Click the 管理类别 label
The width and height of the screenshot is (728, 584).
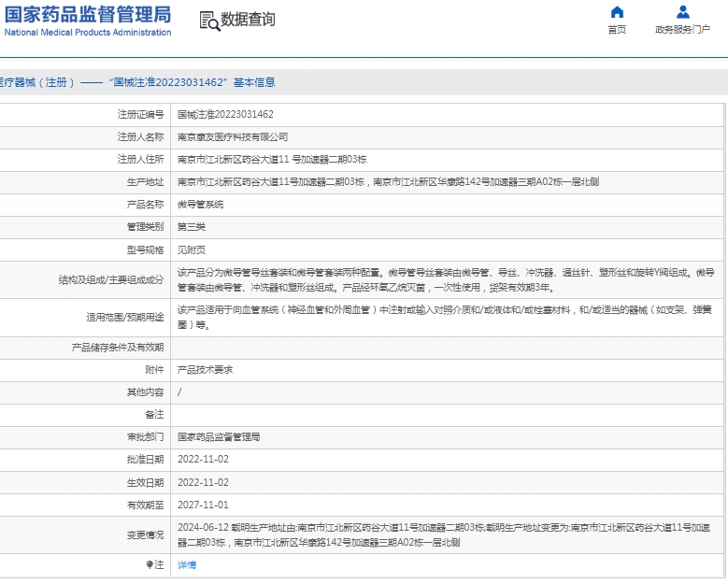click(146, 226)
